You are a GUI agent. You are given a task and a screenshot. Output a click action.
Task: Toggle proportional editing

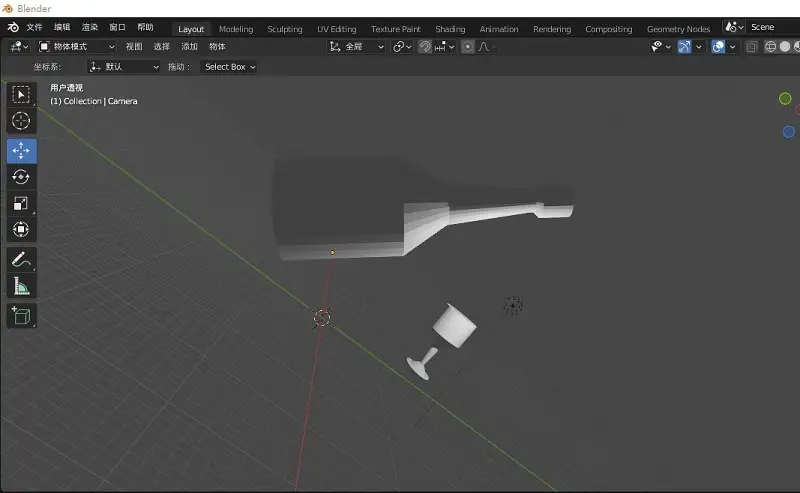pos(467,47)
